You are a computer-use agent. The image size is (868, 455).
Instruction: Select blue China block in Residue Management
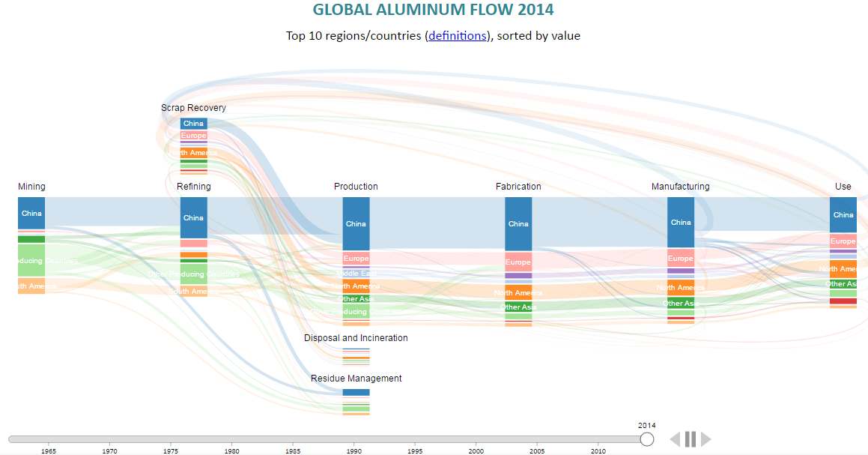pyautogui.click(x=356, y=392)
